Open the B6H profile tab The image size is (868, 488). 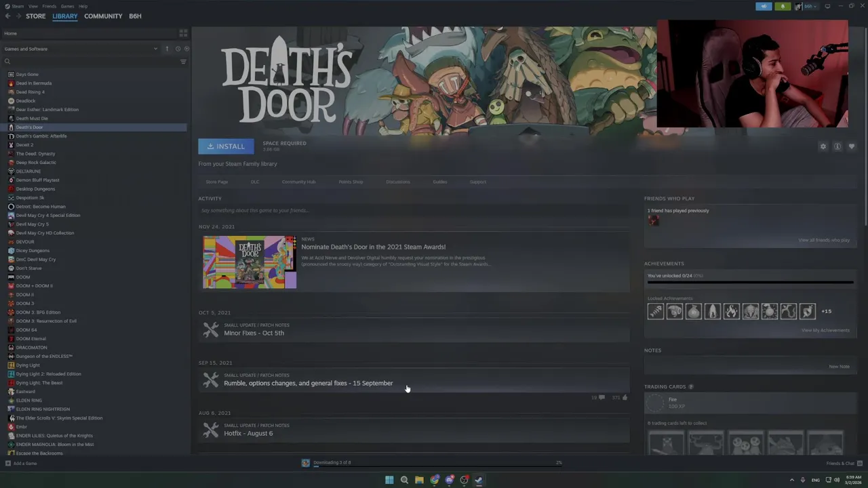tap(135, 16)
